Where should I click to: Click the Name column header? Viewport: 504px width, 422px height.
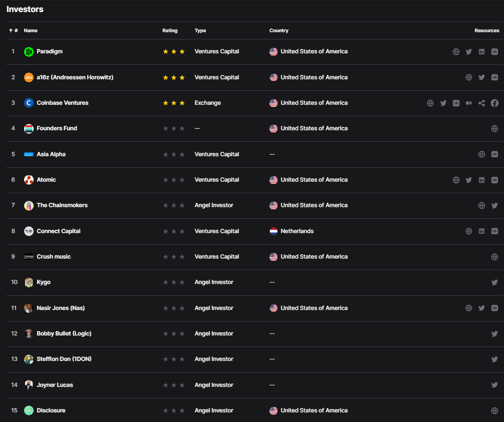tap(30, 31)
